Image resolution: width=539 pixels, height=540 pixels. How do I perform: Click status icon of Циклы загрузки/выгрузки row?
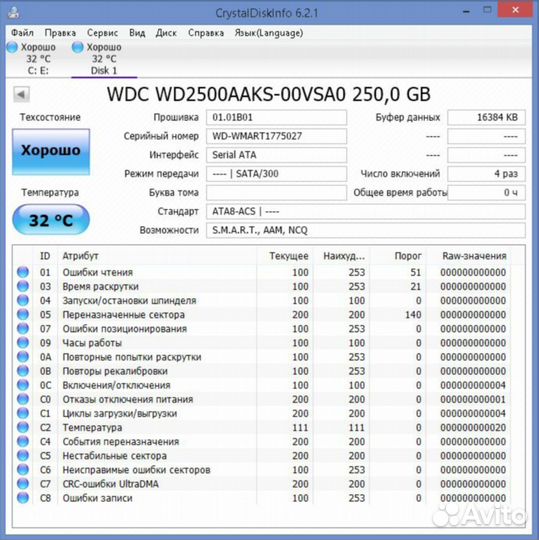(x=23, y=413)
